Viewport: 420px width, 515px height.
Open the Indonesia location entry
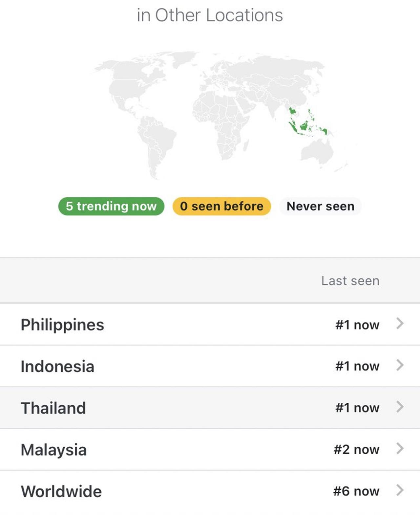coord(57,367)
